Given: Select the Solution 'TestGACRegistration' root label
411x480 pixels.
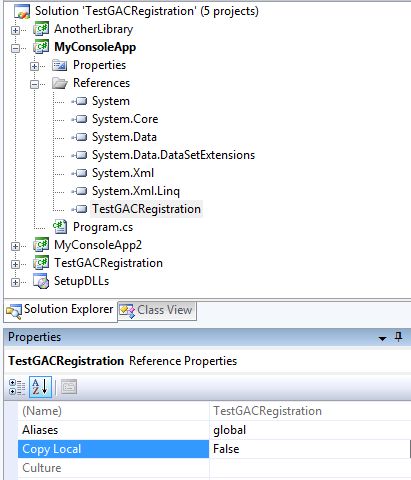Looking at the screenshot, I should (x=147, y=11).
